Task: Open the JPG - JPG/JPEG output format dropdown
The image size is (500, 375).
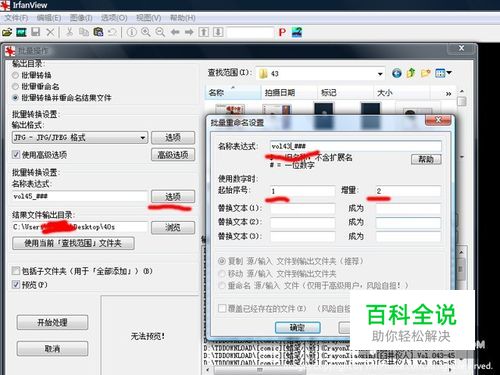Action: pos(80,137)
